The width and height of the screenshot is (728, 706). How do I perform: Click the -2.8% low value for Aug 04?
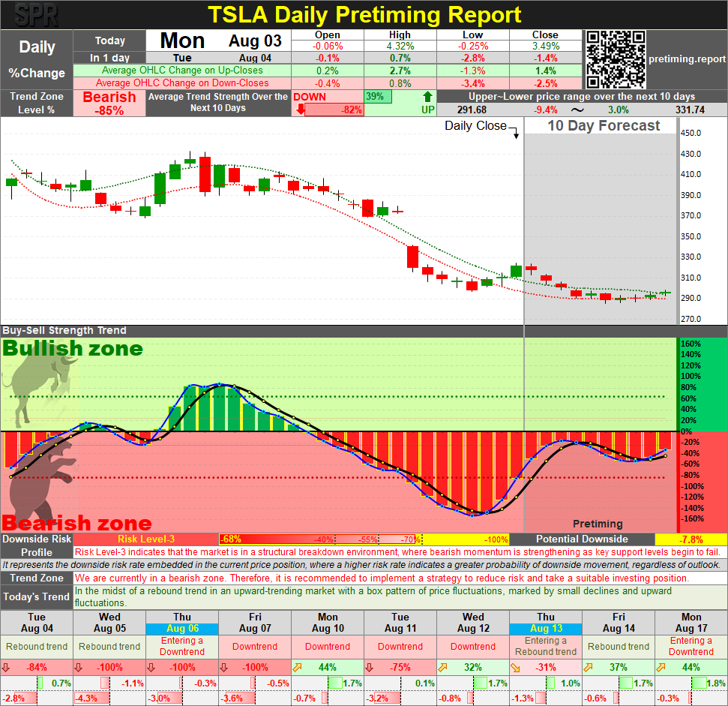click(13, 698)
